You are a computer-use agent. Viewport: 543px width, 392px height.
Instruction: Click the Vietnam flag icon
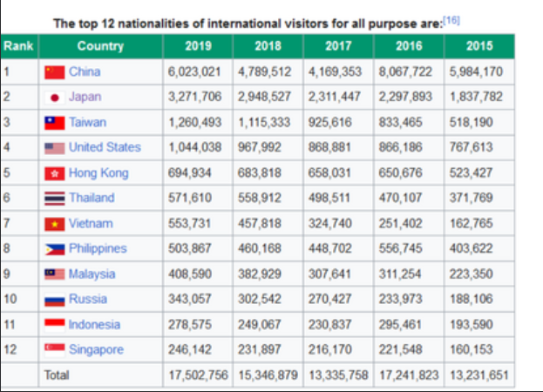coord(56,223)
